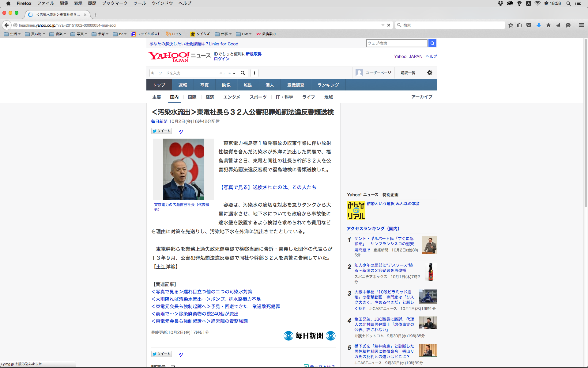
Task: Open the ブックマーク menu in menu bar
Action: pyautogui.click(x=115, y=3)
